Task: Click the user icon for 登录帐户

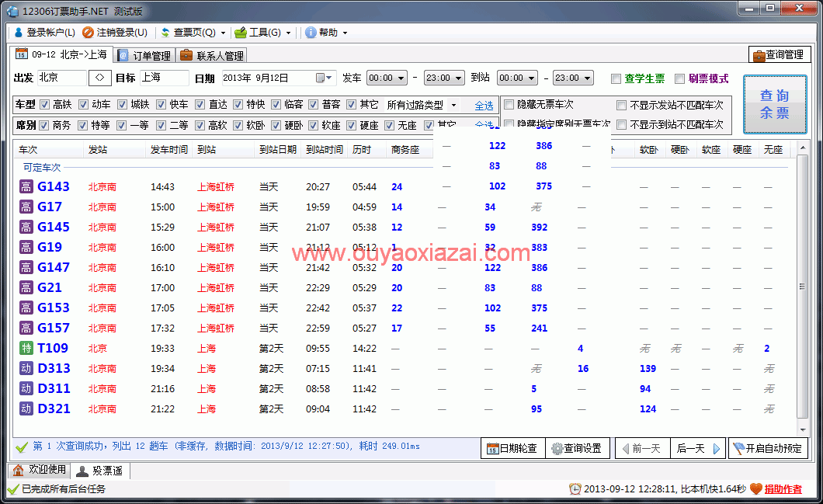Action: pos(19,33)
